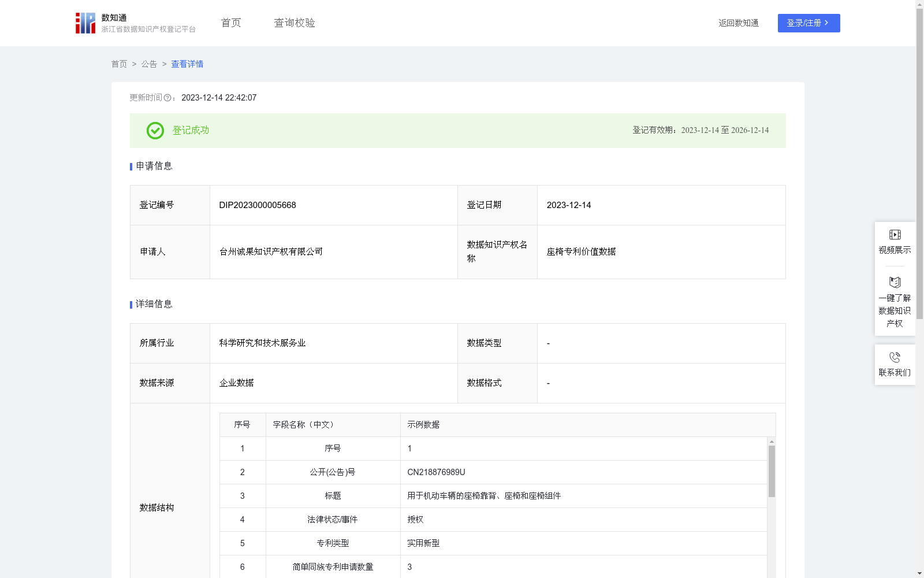Viewport: 924px width, 578px height.
Task: Click the 登录/注册 button
Action: pos(808,23)
